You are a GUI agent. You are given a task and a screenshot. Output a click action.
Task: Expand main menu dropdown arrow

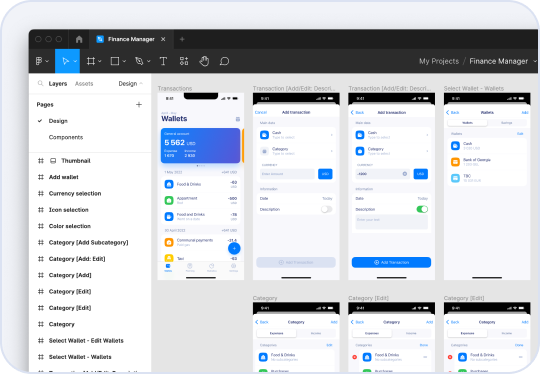(47, 61)
